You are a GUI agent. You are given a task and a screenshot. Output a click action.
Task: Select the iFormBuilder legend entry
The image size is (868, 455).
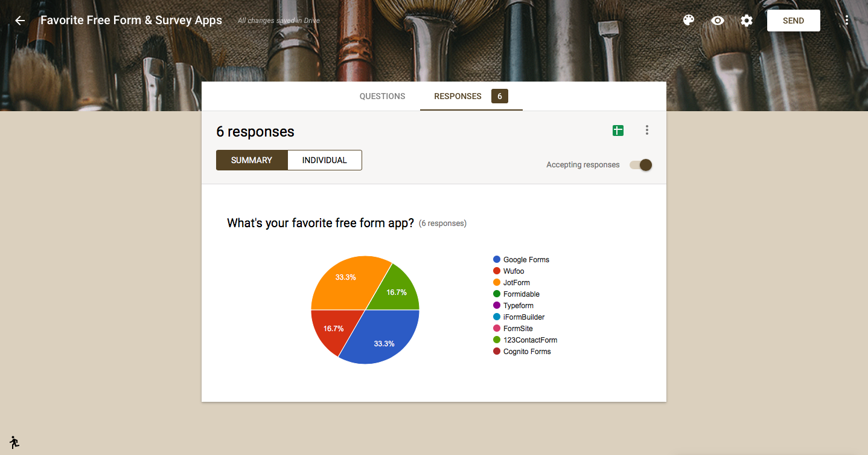[519, 317]
